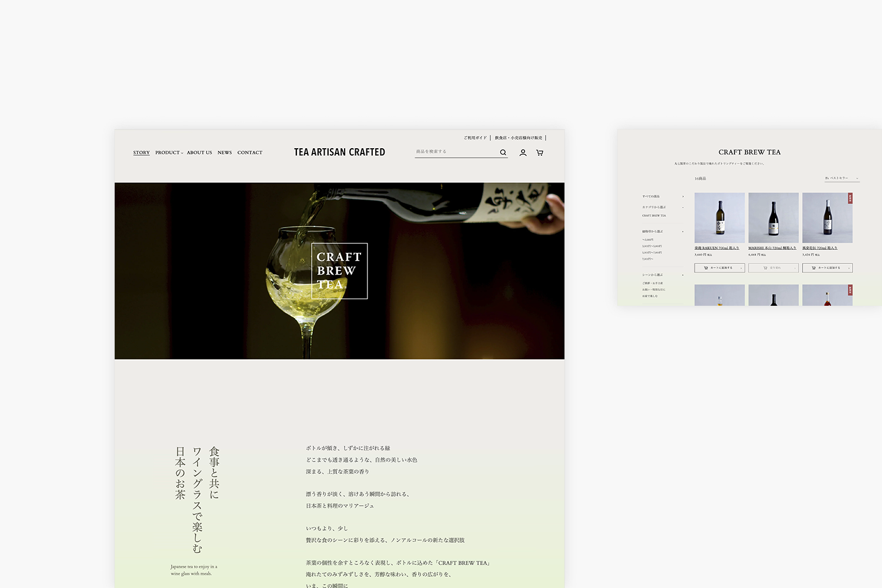Click the cart icon on the sold-out MARISHI button
This screenshot has width=882, height=588.
point(765,268)
